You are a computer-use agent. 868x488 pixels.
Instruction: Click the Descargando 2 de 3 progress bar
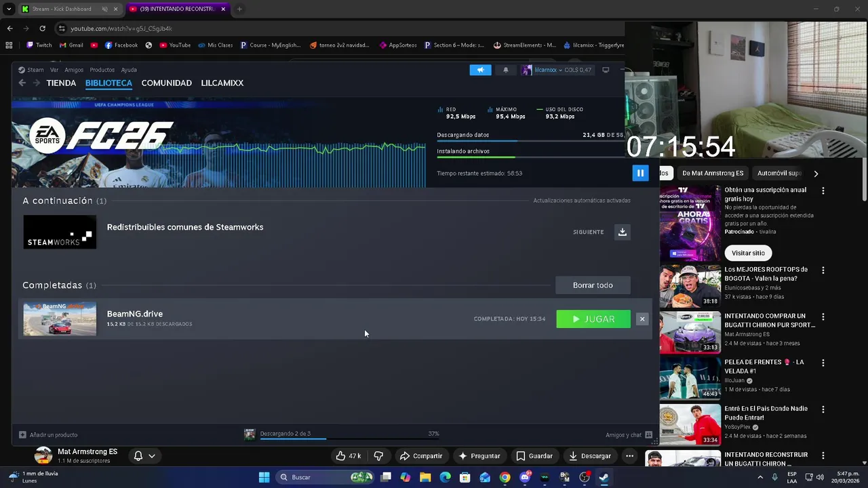point(349,439)
